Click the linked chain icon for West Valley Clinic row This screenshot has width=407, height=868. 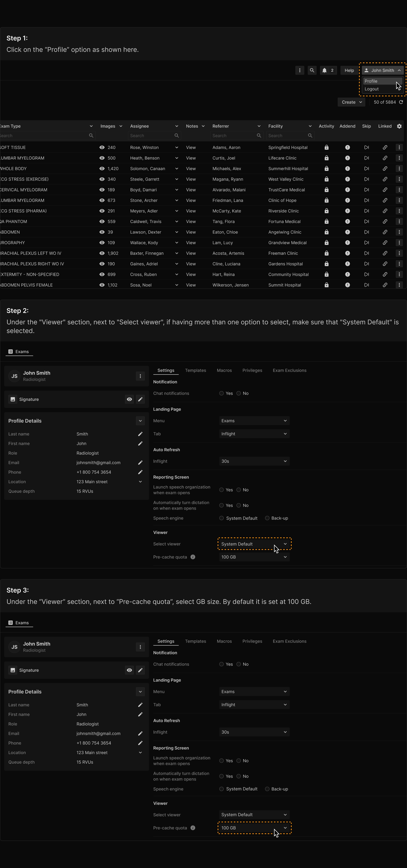[385, 179]
